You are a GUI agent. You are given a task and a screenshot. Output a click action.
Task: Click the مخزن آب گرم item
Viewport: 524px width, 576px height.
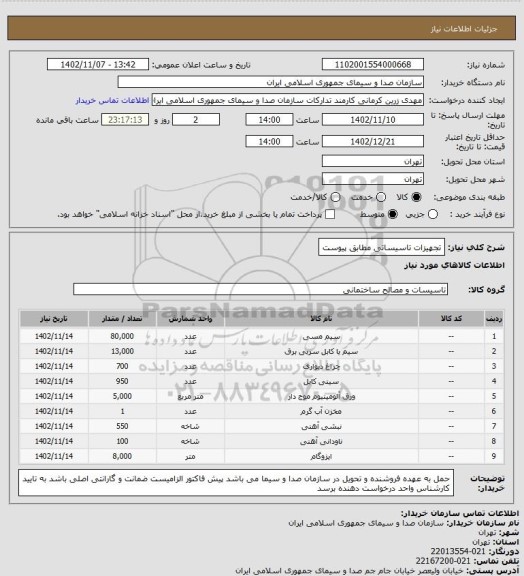pyautogui.click(x=321, y=411)
